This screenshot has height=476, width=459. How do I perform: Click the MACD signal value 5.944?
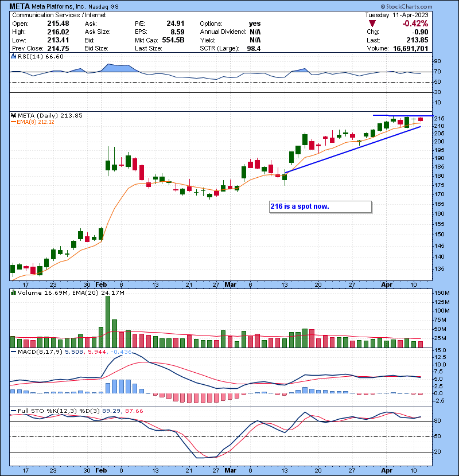tap(97, 352)
